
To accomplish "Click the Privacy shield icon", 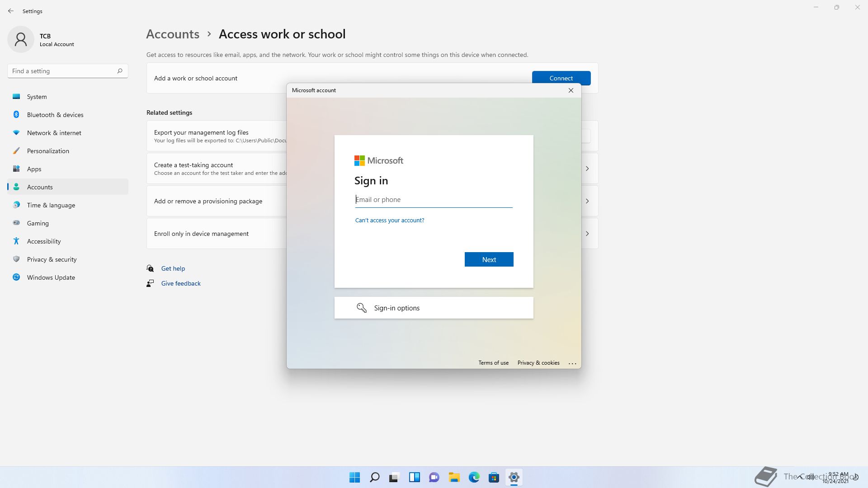I will pos(16,259).
